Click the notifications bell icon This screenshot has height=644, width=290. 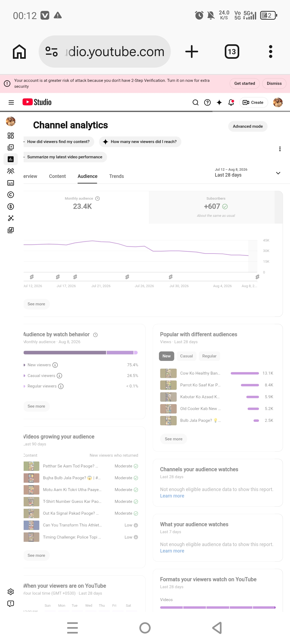[x=231, y=102]
